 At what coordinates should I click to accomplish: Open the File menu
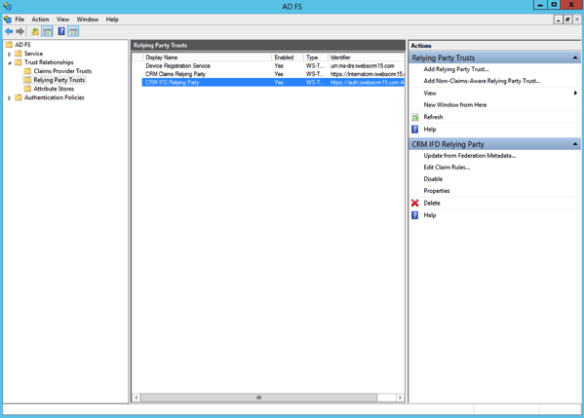coord(19,19)
